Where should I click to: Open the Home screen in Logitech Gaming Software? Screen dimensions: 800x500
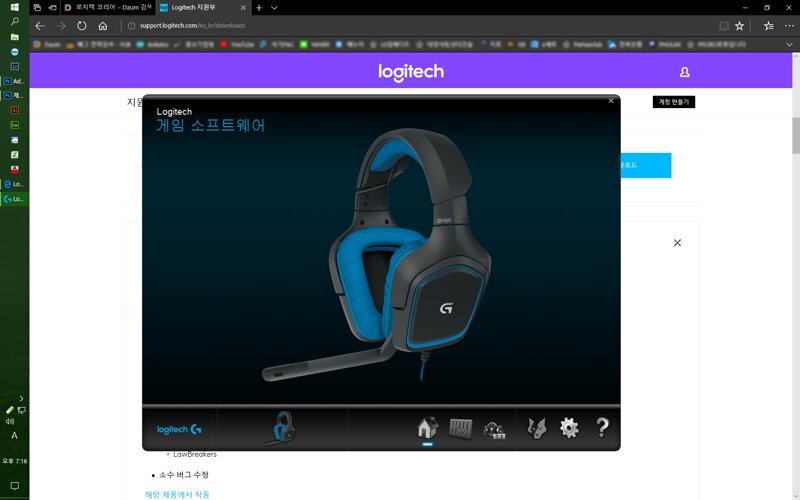point(427,428)
